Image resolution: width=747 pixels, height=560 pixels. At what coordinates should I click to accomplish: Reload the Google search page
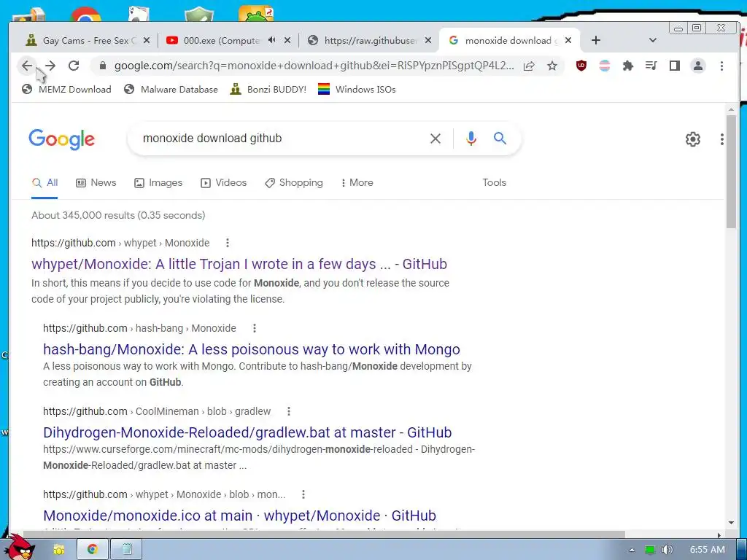[x=74, y=66]
